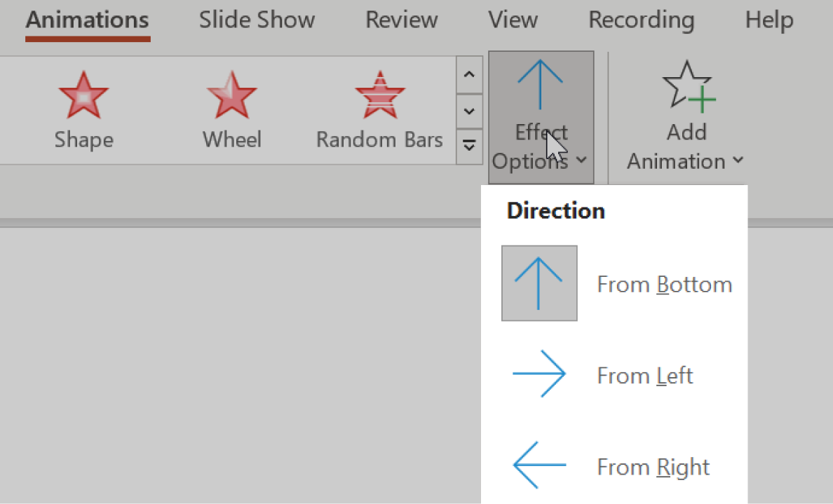Click the Help menu item

768,20
